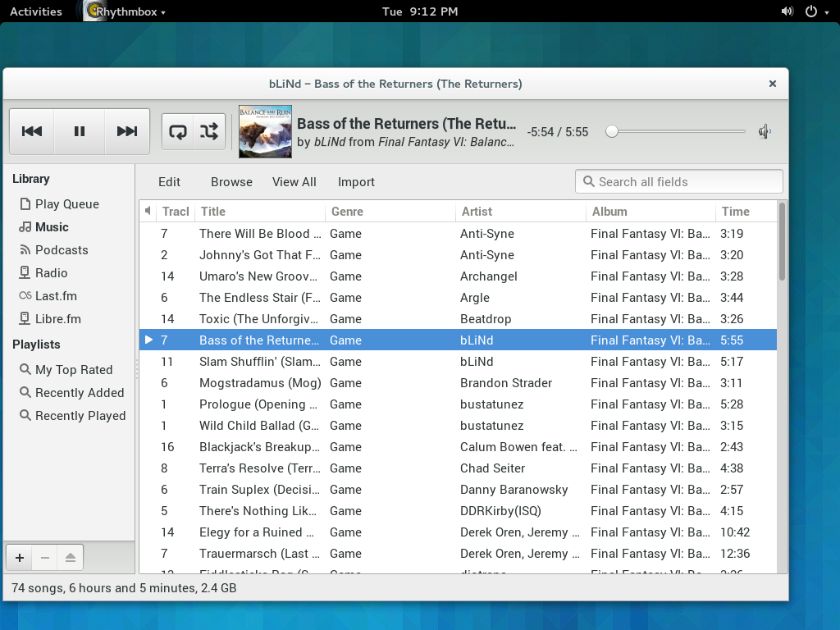Open the power system menu
The width and height of the screenshot is (840, 630).
pyautogui.click(x=816, y=11)
